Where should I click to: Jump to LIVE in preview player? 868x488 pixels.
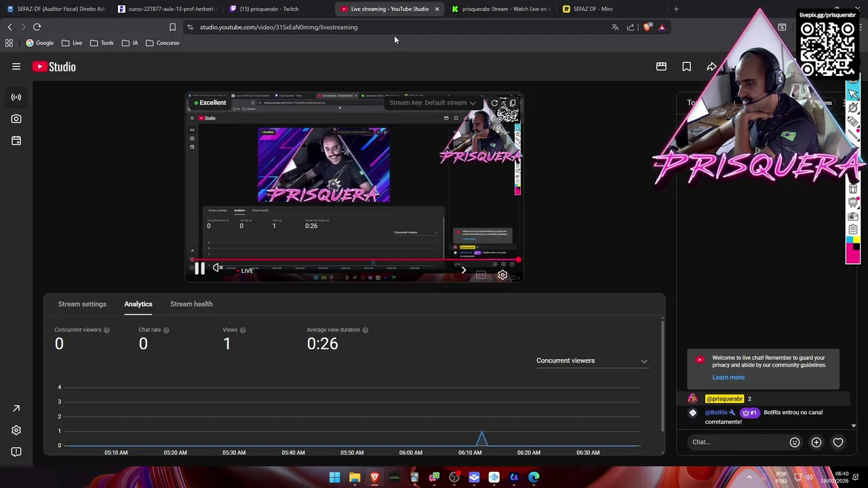click(245, 271)
